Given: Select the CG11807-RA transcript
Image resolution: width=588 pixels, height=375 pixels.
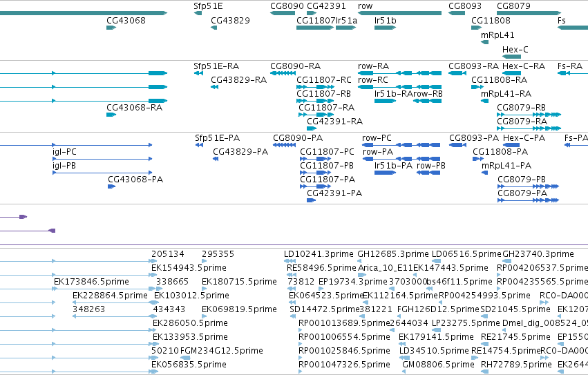Looking at the screenshot, I should click(x=326, y=108).
